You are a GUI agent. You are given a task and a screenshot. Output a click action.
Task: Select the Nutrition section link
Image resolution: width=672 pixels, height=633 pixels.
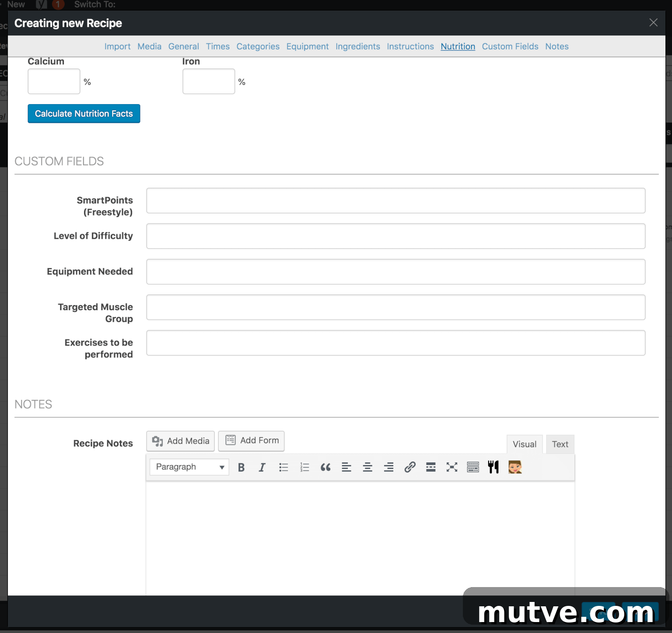458,46
